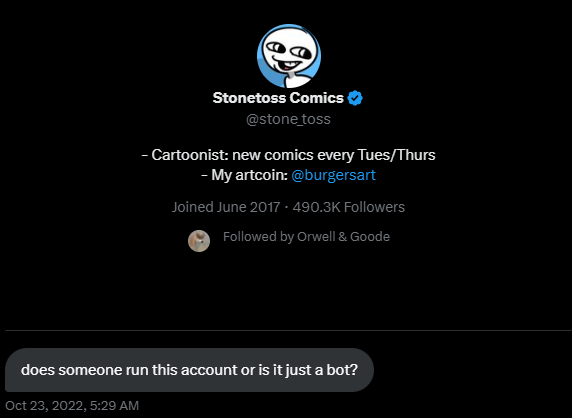Click the word Goode in followed-by text

tap(370, 237)
